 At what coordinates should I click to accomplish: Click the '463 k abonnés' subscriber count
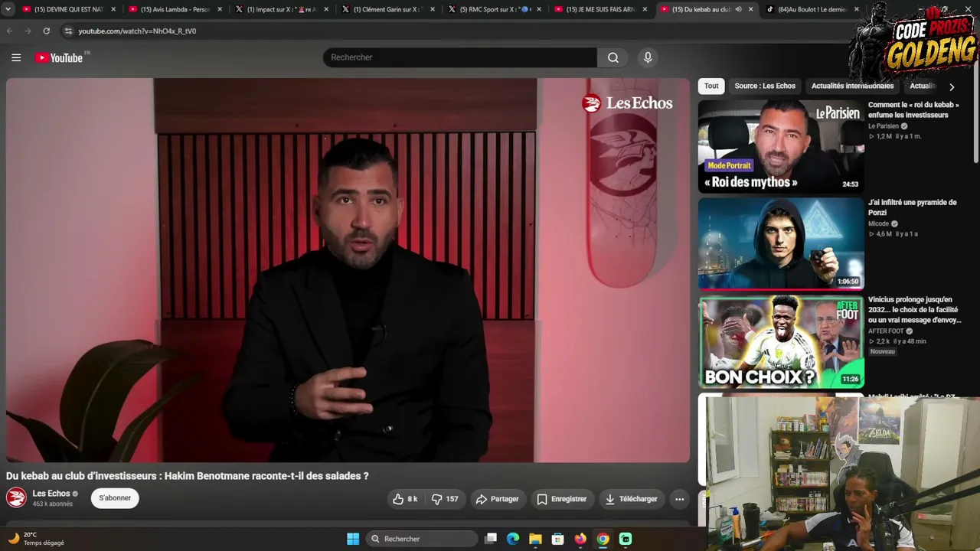click(53, 504)
